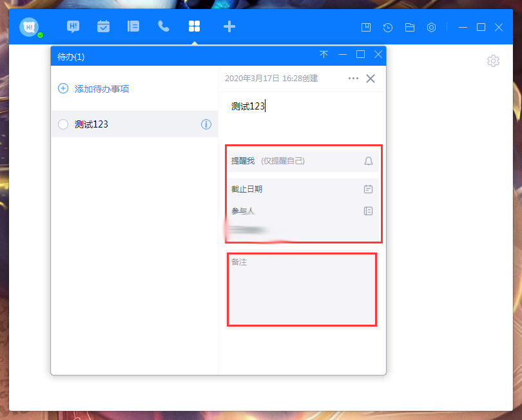This screenshot has height=420, width=522.
Task: Open the received files folder icon
Action: pyautogui.click(x=409, y=27)
